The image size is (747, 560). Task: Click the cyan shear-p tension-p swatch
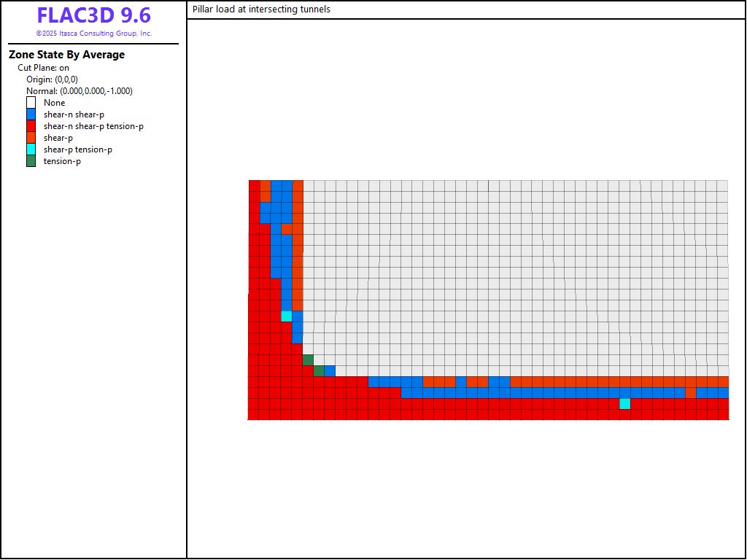(31, 149)
